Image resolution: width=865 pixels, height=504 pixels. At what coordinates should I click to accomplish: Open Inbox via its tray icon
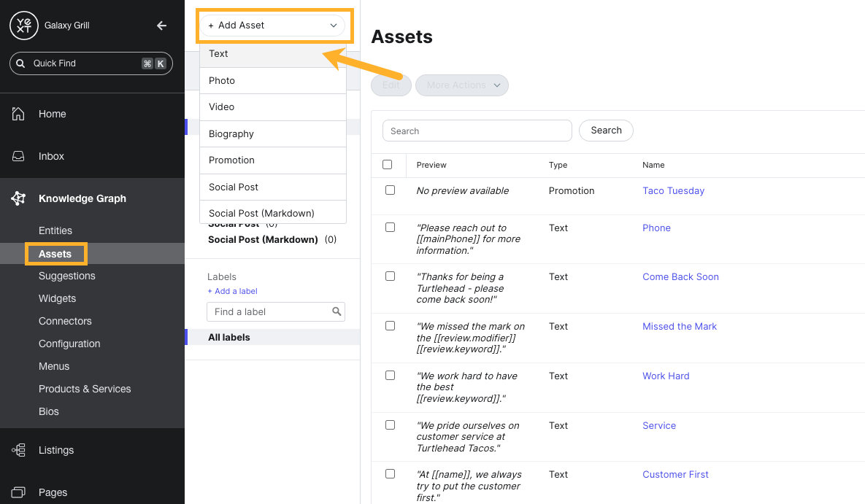pyautogui.click(x=19, y=156)
